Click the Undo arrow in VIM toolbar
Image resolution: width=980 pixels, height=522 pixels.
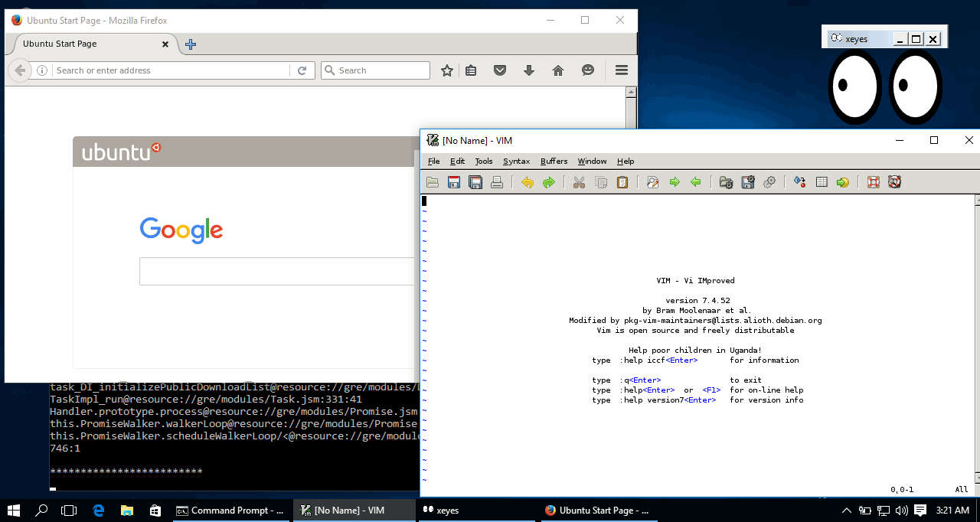pyautogui.click(x=527, y=182)
